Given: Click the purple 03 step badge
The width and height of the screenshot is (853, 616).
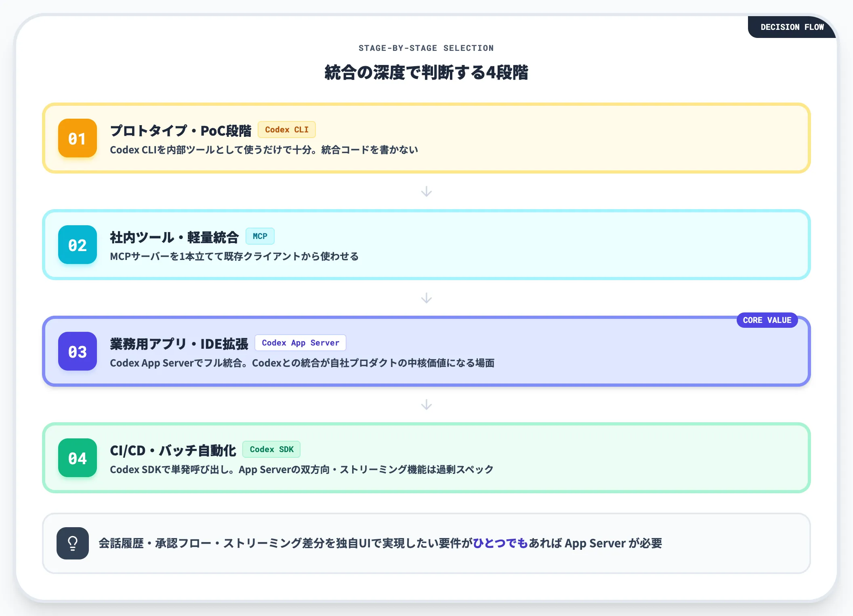Looking at the screenshot, I should 78,351.
